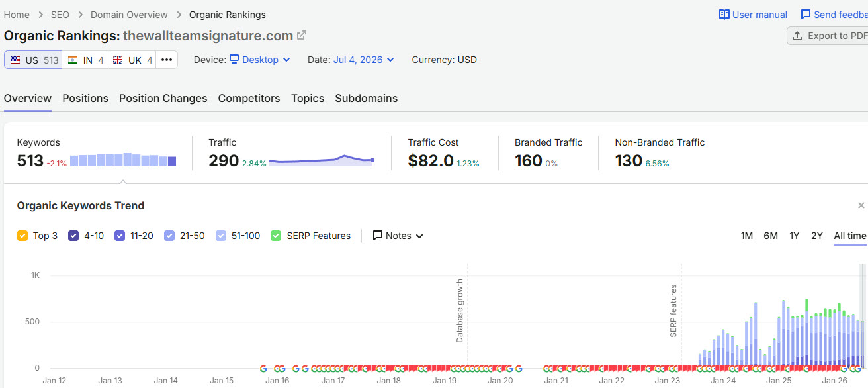The height and width of the screenshot is (388, 868).
Task: Open the Date Jul 4, 2026 dropdown
Action: click(364, 60)
